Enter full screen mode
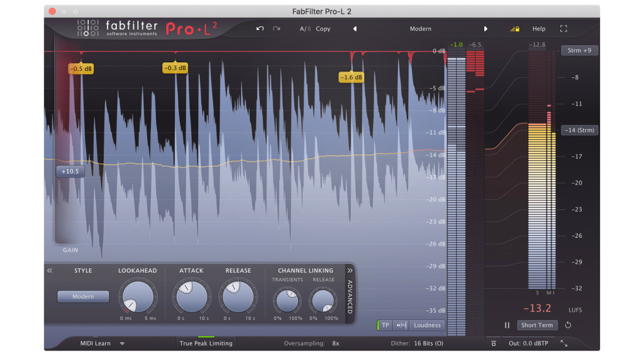 (563, 29)
